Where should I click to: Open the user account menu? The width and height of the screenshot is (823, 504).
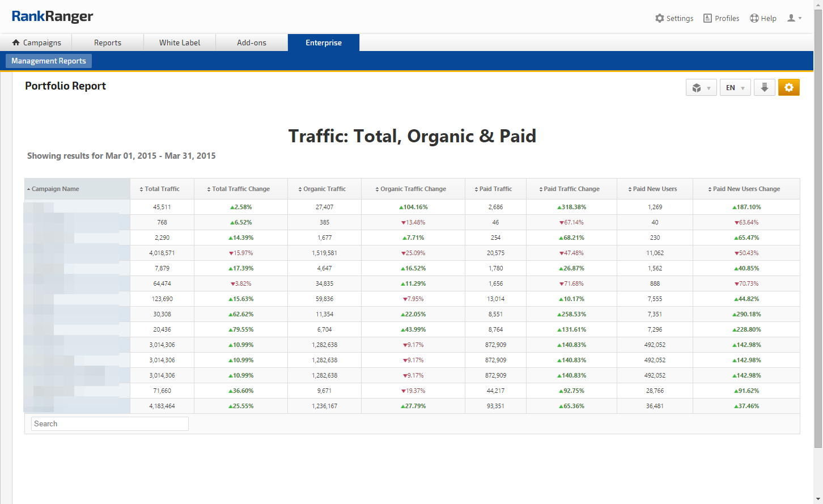[794, 18]
